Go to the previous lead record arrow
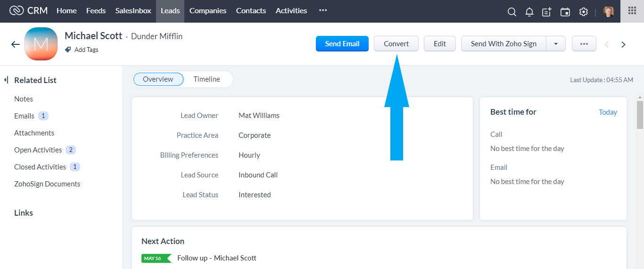This screenshot has height=269, width=644. pos(607,44)
